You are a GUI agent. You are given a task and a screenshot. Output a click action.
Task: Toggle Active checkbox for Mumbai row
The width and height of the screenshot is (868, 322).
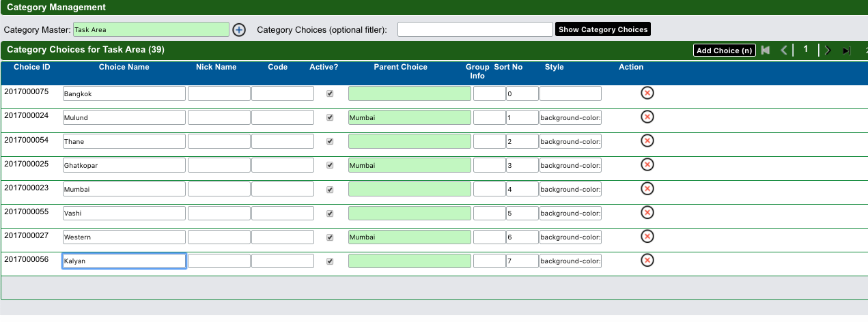click(x=330, y=189)
